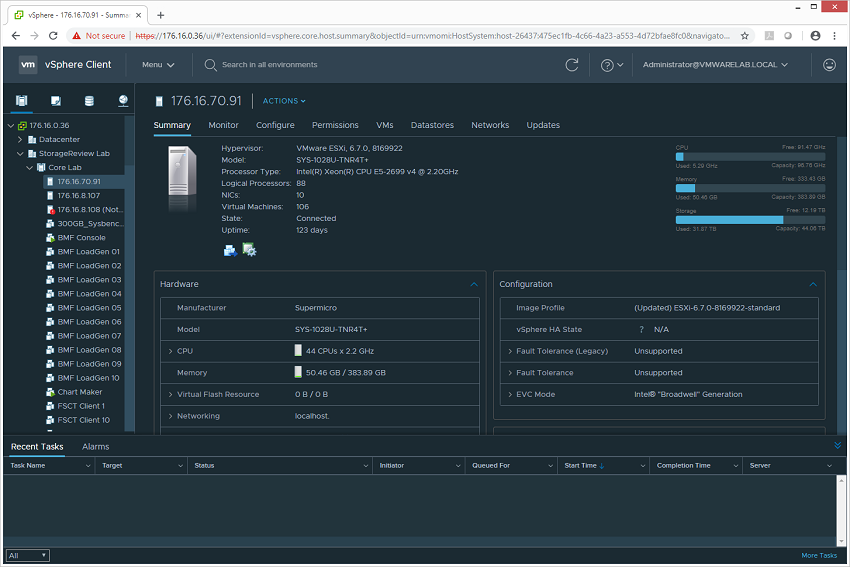Click the Chart Maker VM icon
Image resolution: width=850 pixels, height=567 pixels.
pos(50,392)
